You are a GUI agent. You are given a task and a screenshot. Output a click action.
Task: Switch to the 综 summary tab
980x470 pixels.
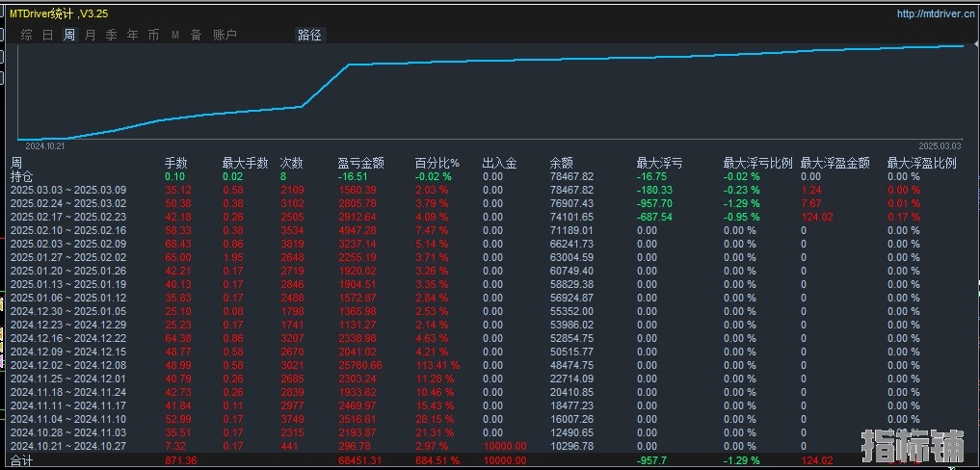tap(26, 35)
